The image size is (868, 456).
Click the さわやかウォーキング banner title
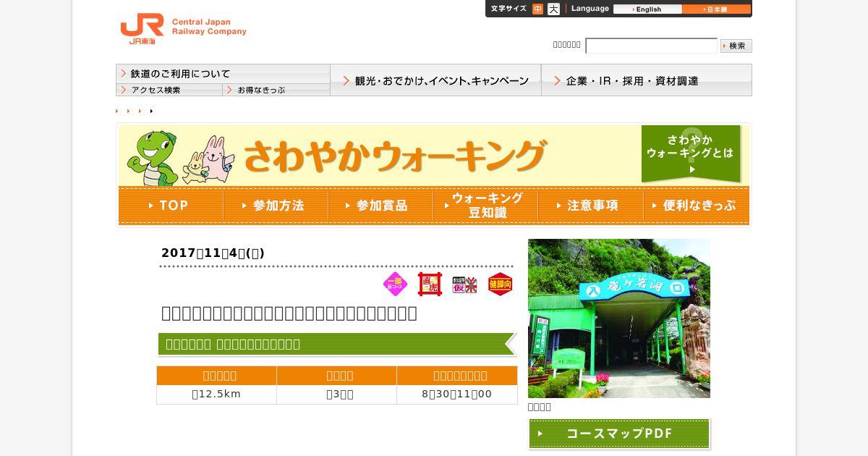point(394,155)
